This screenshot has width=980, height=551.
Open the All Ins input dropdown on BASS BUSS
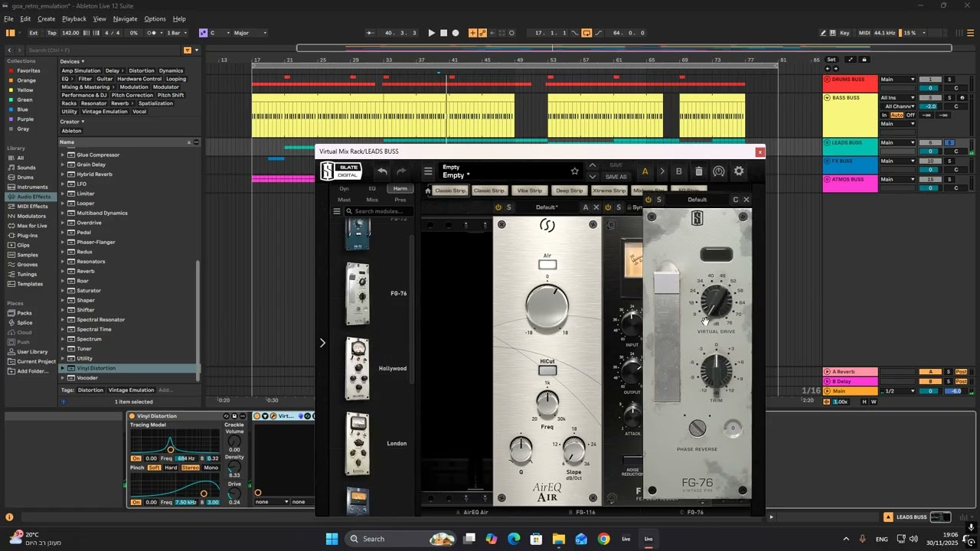point(897,98)
